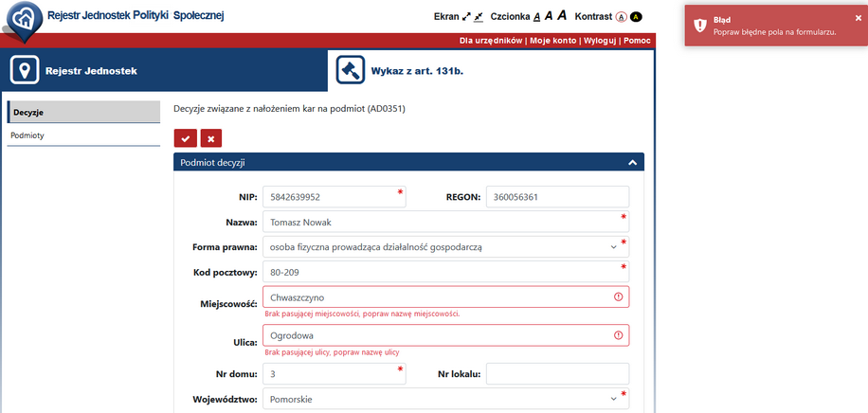Select the 'Decyzje związane z nałożeniem kar' heading

[290, 110]
